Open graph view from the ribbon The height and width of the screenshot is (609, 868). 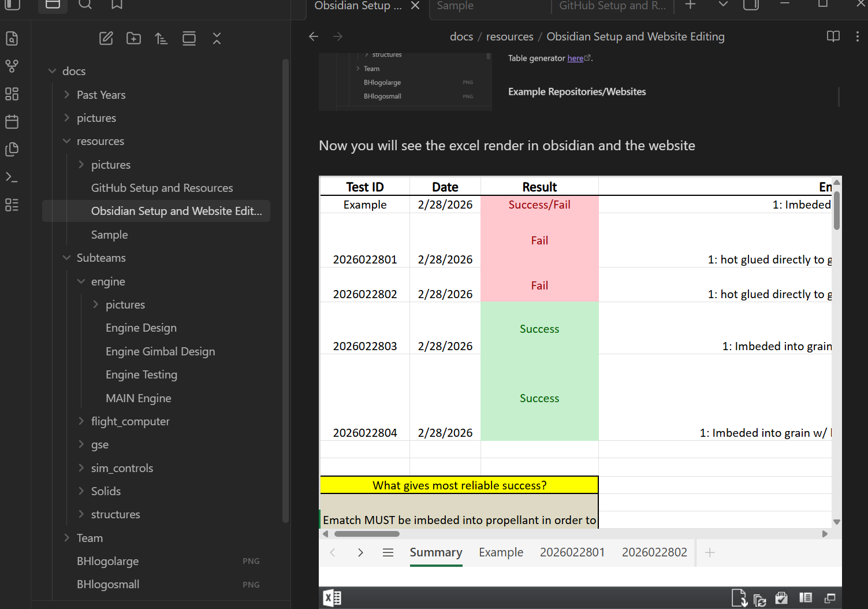(12, 66)
